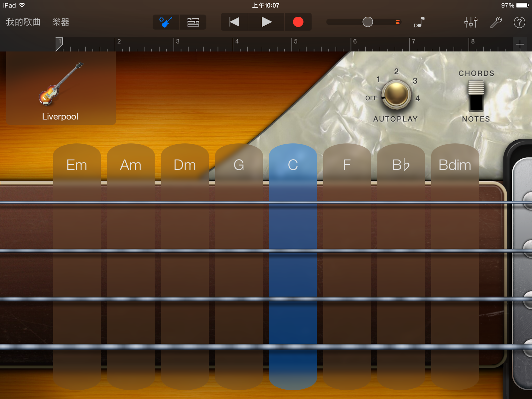This screenshot has width=532, height=399.
Task: Open the mixer levels icon
Action: 470,22
